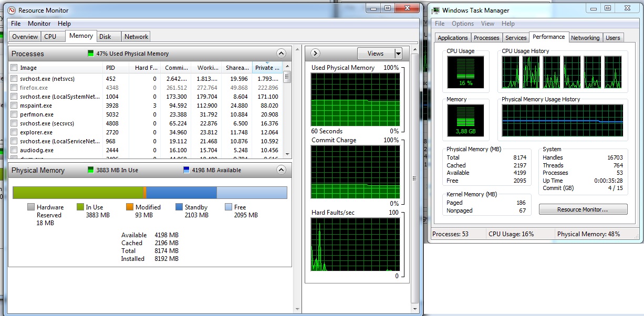Click the green Used Physical Memory indicator
The image size is (644, 316).
click(x=90, y=54)
